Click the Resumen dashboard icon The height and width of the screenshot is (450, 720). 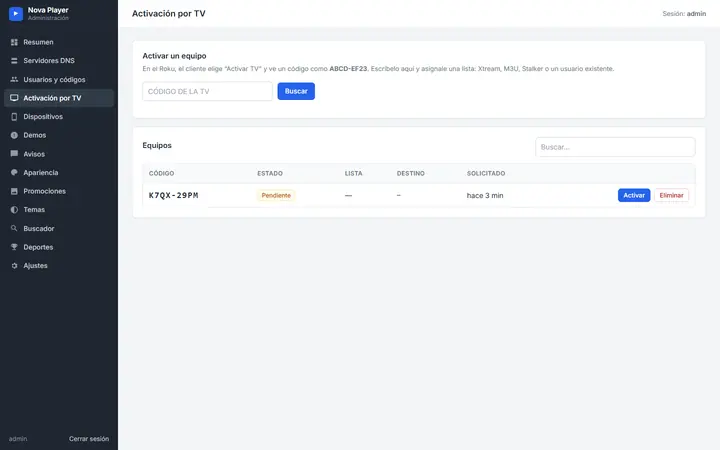14,42
